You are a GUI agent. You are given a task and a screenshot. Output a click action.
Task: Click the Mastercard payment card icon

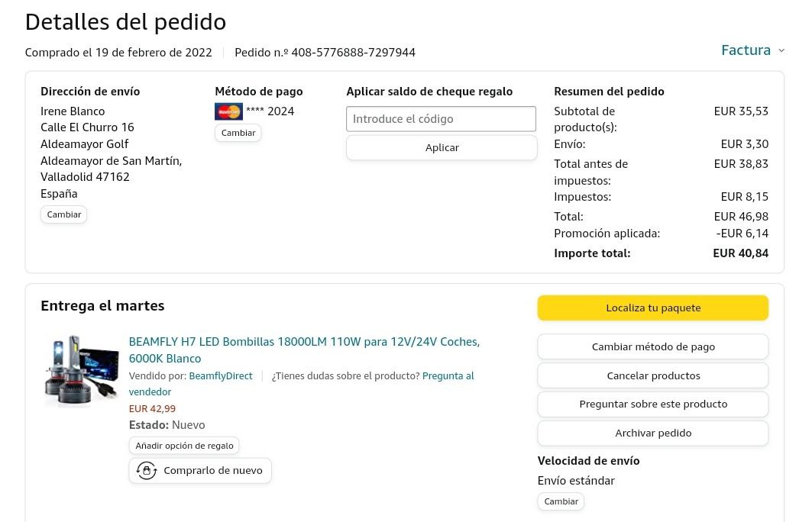pos(228,111)
